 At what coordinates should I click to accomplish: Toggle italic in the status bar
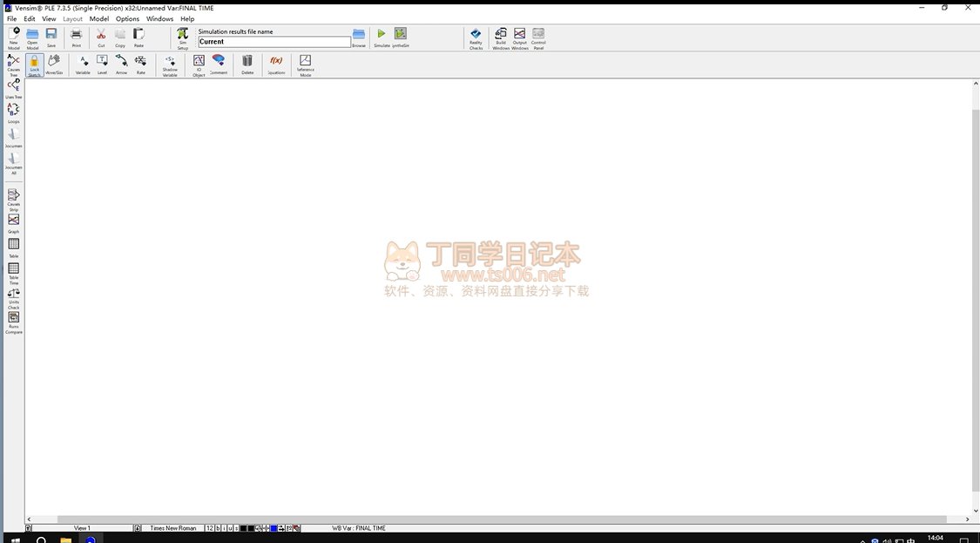[224, 528]
